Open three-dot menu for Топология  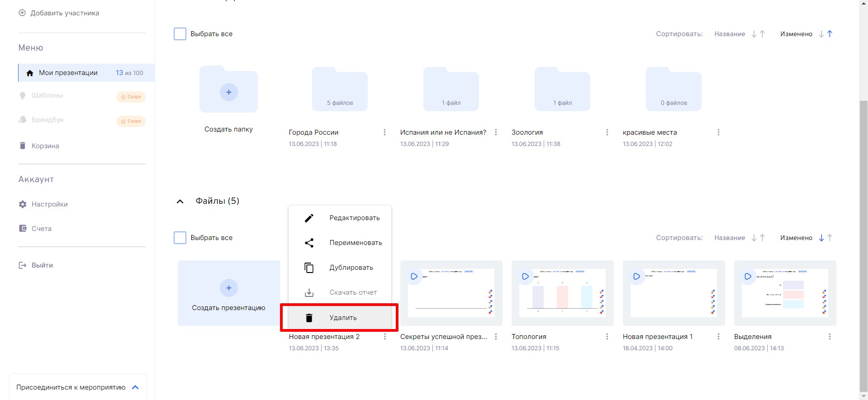point(607,337)
